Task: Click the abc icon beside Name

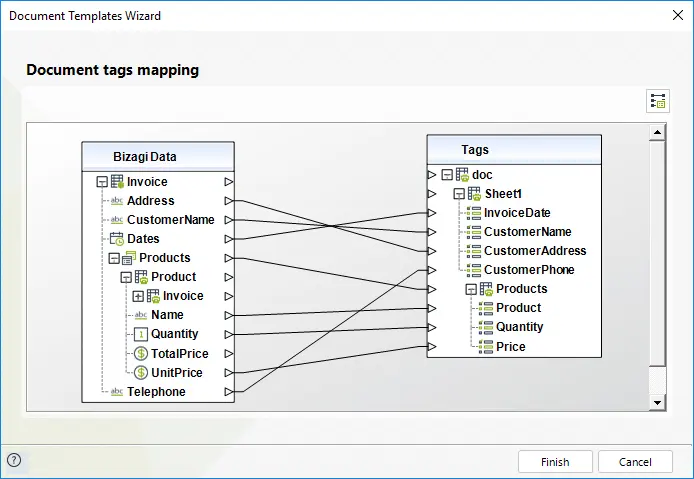Action: (x=141, y=315)
